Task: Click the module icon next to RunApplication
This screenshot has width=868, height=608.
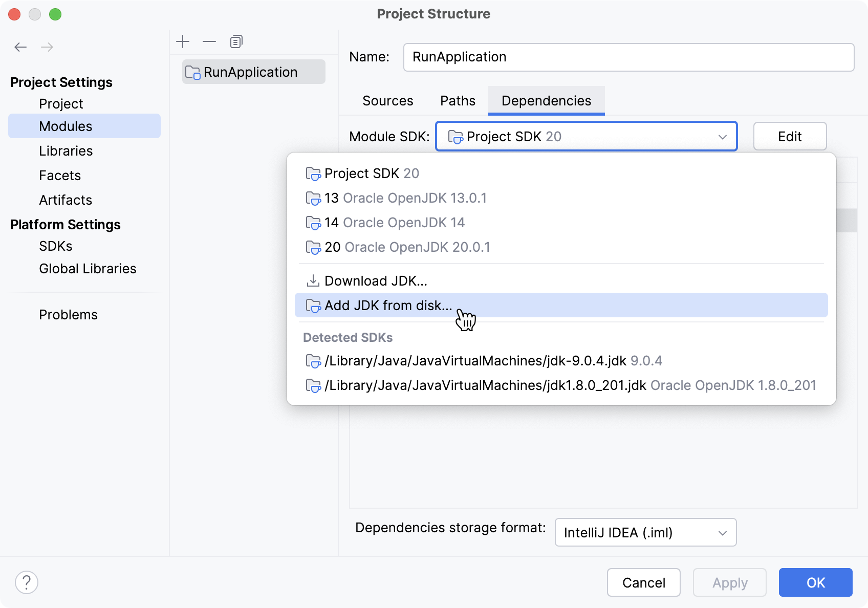Action: [x=192, y=72]
